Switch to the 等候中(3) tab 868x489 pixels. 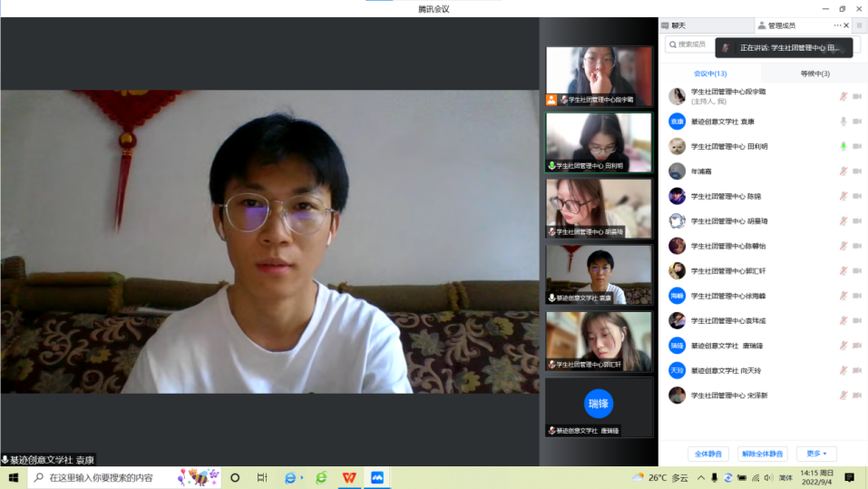tap(814, 73)
